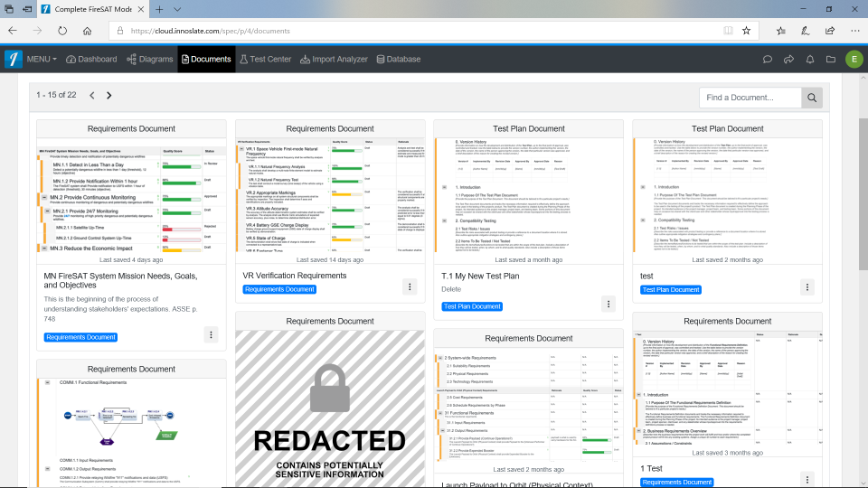Open a new browser tab
The width and height of the screenshot is (868, 488).
click(159, 9)
